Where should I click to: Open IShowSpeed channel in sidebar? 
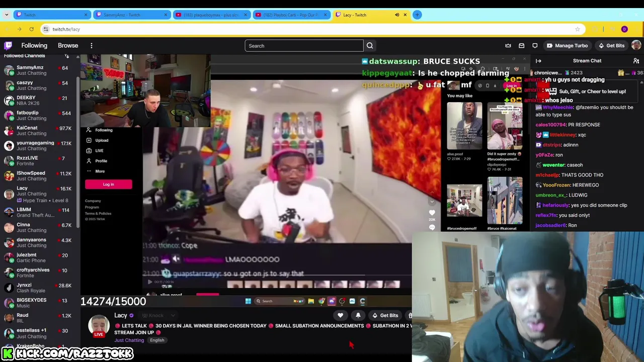39,176
